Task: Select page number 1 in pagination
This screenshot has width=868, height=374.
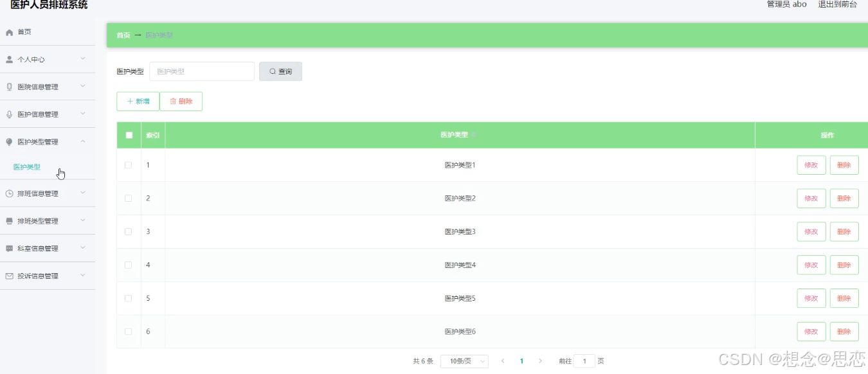Action: pos(521,361)
